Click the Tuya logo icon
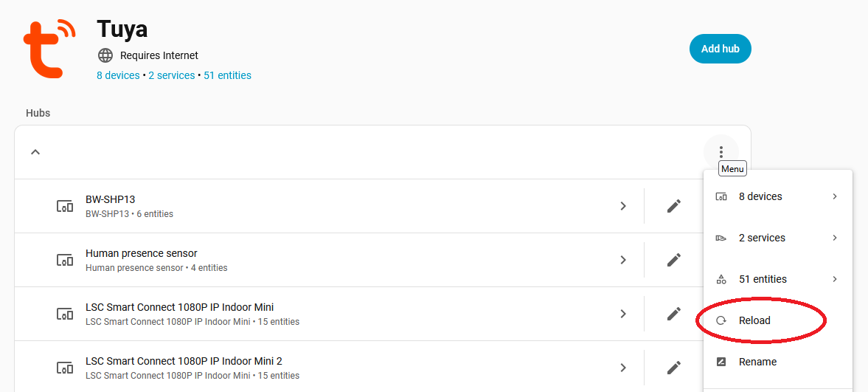 point(49,49)
